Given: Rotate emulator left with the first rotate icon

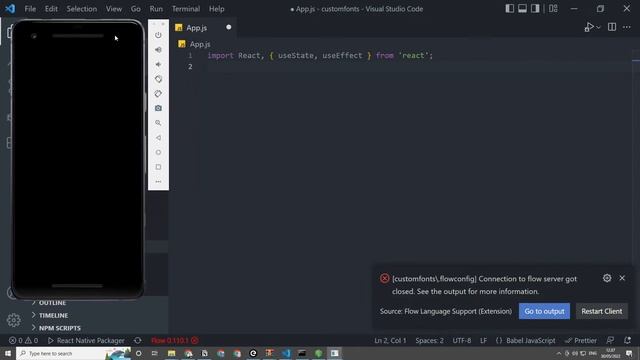Looking at the screenshot, I should pos(158,79).
